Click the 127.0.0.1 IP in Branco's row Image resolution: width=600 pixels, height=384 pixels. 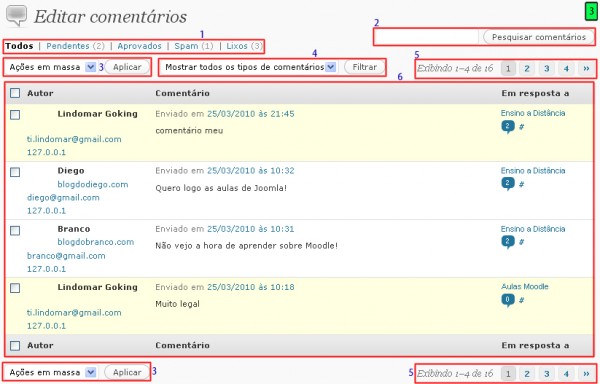click(46, 269)
